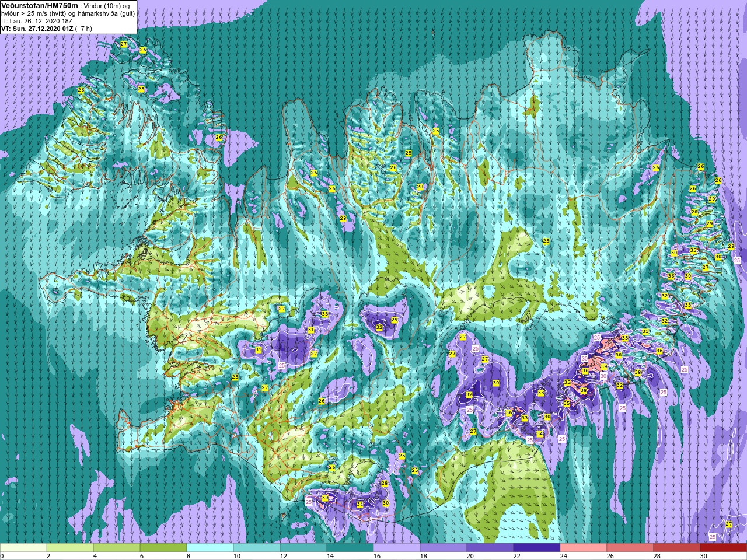Click the light pink 24–26 m/s legend swatch

coord(584,548)
